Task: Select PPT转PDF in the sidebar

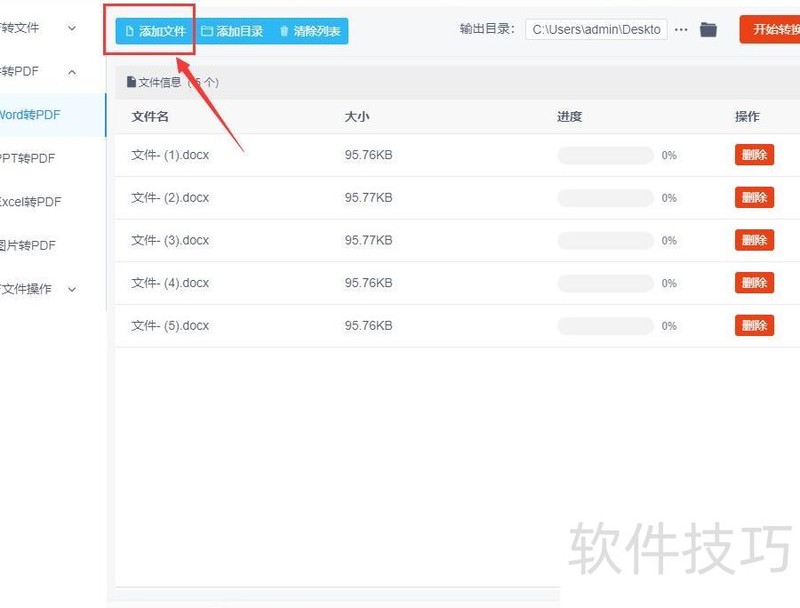Action: pos(33,158)
